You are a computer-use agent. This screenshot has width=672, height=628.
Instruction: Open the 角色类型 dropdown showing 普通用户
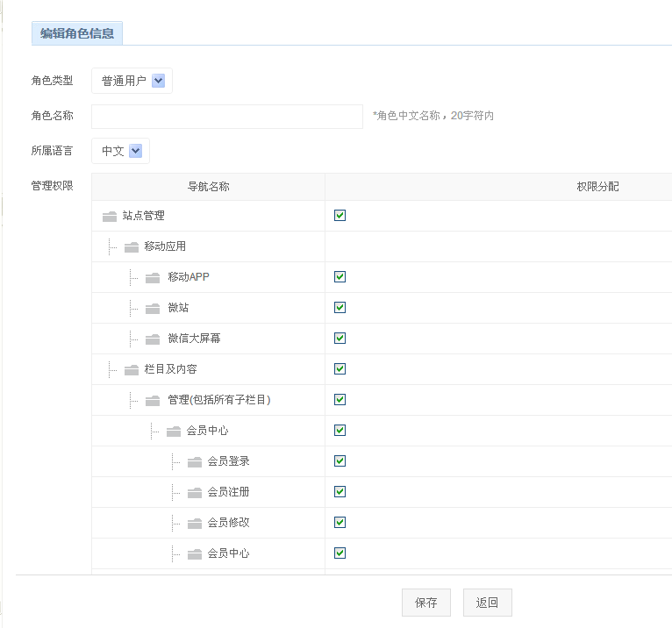point(132,81)
